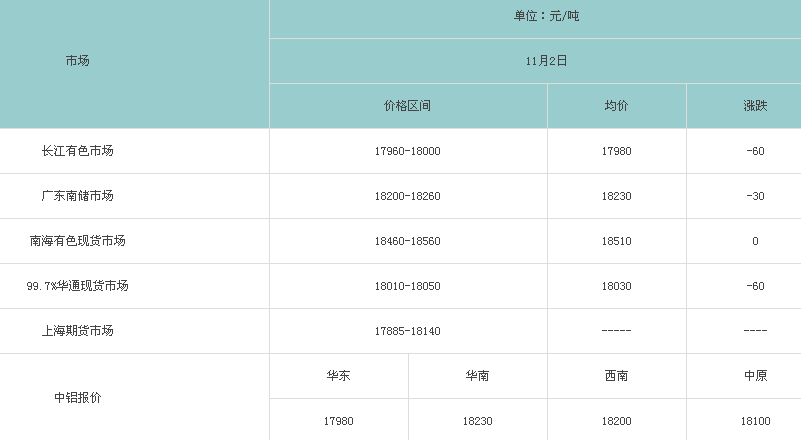Screen dimensions: 801x440
Task: Click the 单位:元/吨 header cell
Action: (x=546, y=16)
